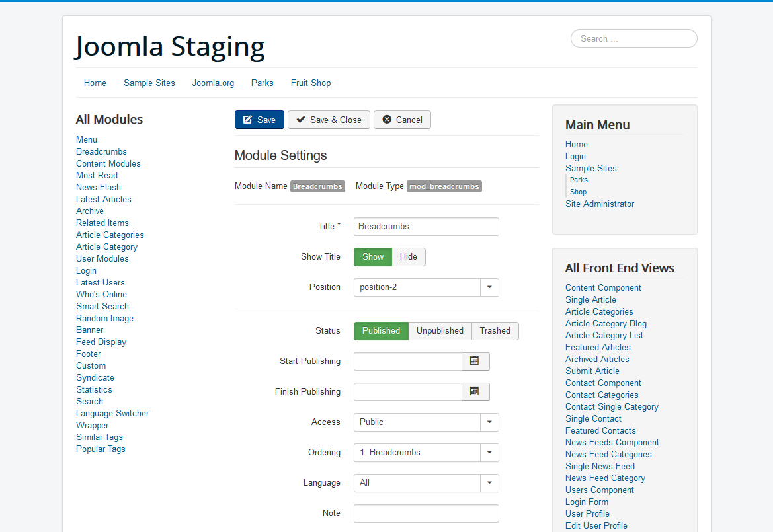Set Status to Unpublished
773x532 pixels.
coord(440,330)
